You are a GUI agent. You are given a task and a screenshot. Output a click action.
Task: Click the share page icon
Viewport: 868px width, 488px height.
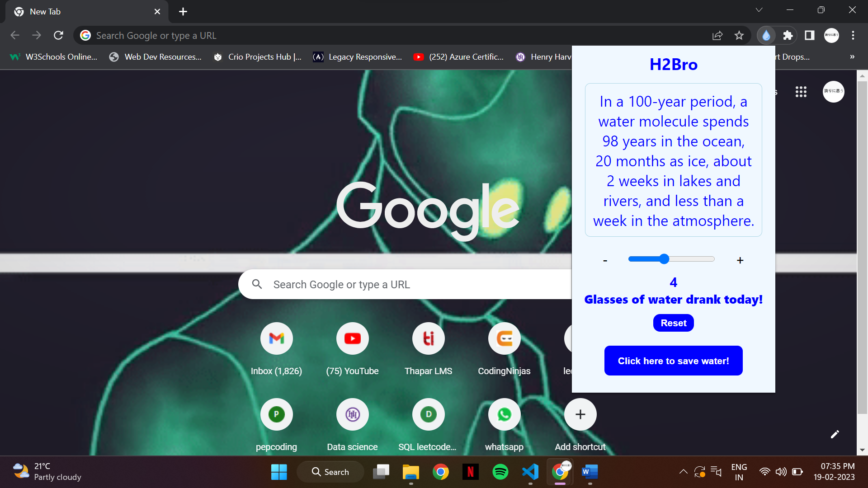pos(717,35)
